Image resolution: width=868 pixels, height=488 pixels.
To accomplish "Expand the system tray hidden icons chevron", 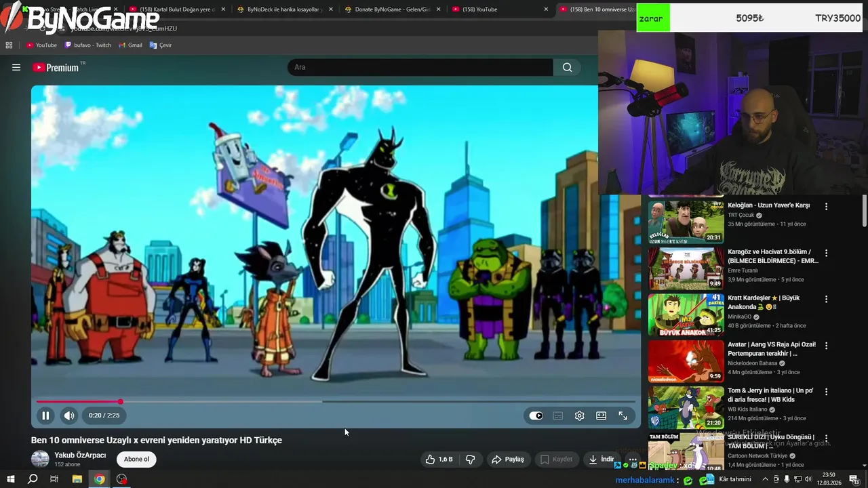I will pos(765,479).
